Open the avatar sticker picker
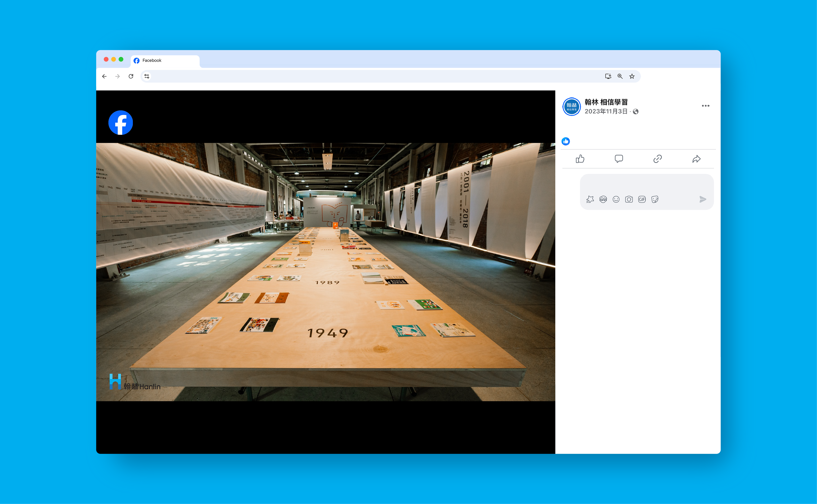Viewport: 817px width, 504px height. 603,199
